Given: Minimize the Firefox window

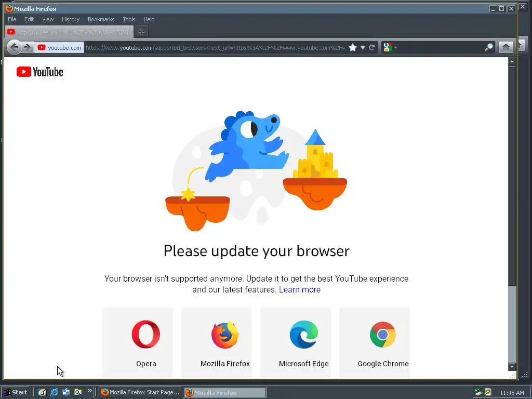Looking at the screenshot, I should point(493,9).
